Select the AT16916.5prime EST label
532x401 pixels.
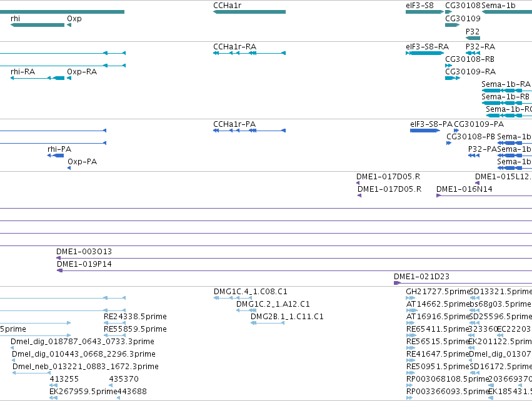tap(438, 317)
